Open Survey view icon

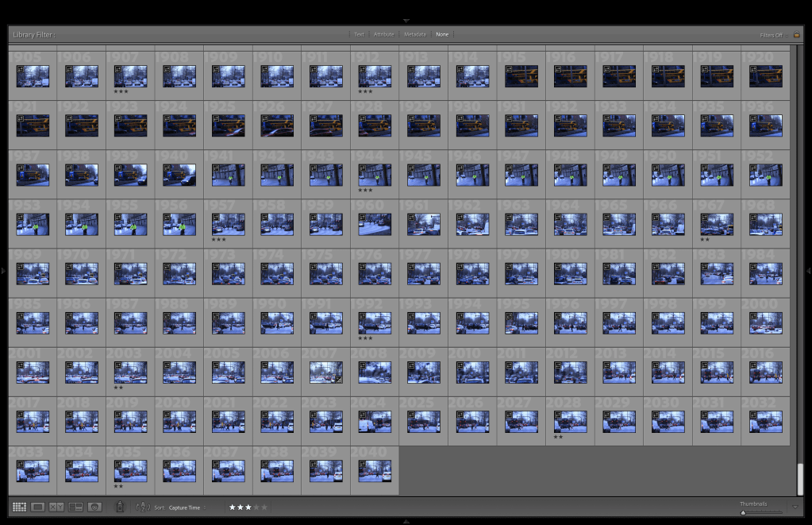point(75,507)
